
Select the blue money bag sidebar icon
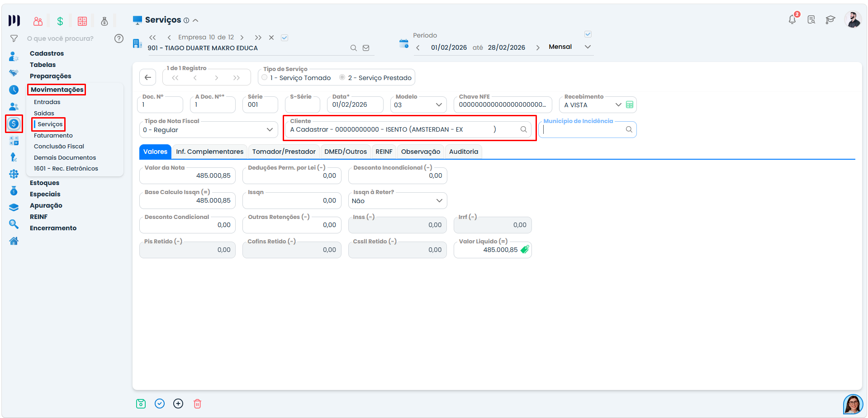[14, 190]
